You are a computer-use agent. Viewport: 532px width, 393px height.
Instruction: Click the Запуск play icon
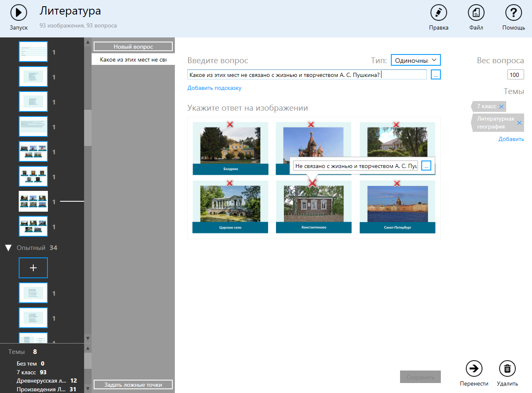tap(19, 12)
